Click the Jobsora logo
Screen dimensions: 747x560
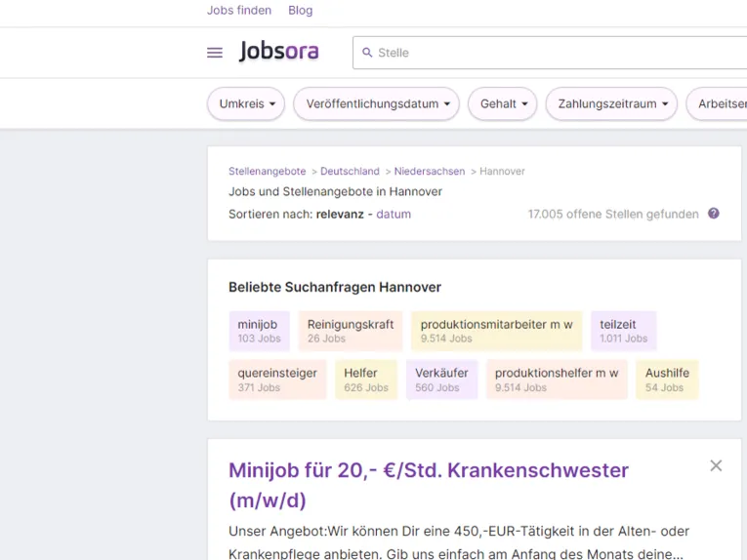[278, 51]
